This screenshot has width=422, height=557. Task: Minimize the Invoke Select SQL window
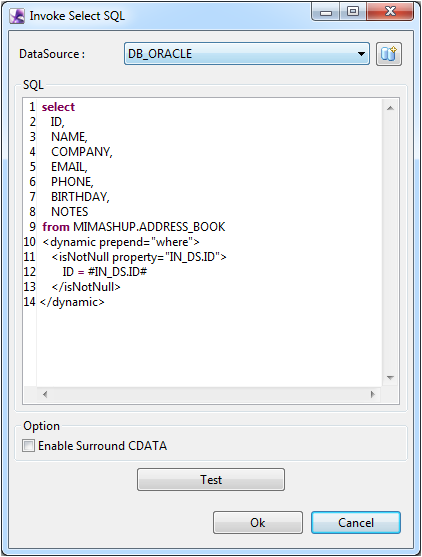coord(326,11)
